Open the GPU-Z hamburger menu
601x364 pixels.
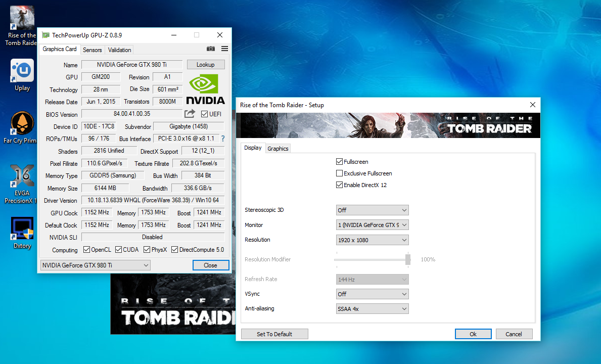[224, 49]
